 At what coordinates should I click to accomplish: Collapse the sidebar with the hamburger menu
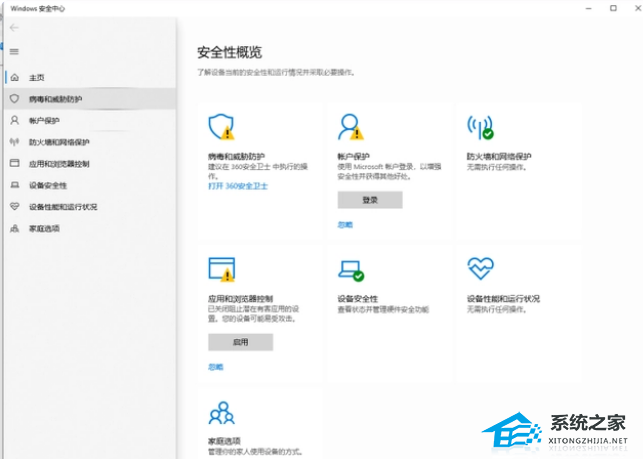click(x=14, y=51)
